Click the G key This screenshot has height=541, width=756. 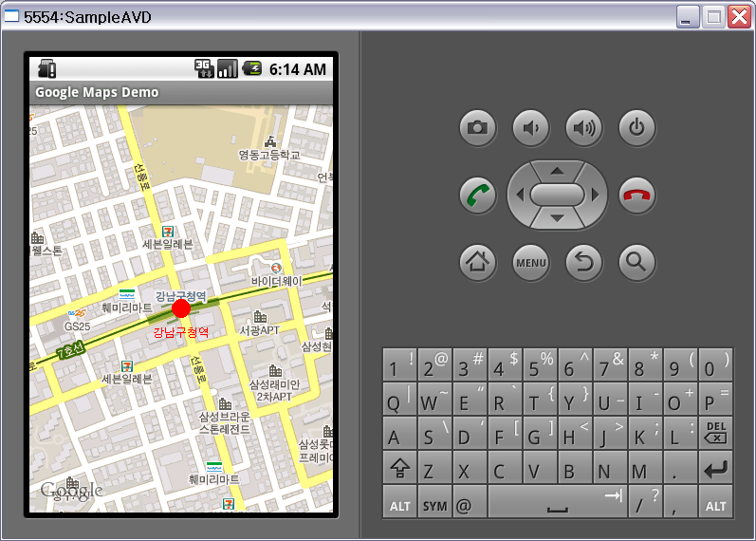[540, 433]
